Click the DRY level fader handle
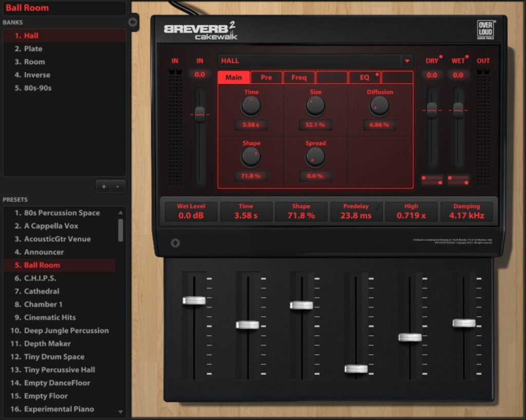Screen dimensions: 526x420 click(x=432, y=109)
